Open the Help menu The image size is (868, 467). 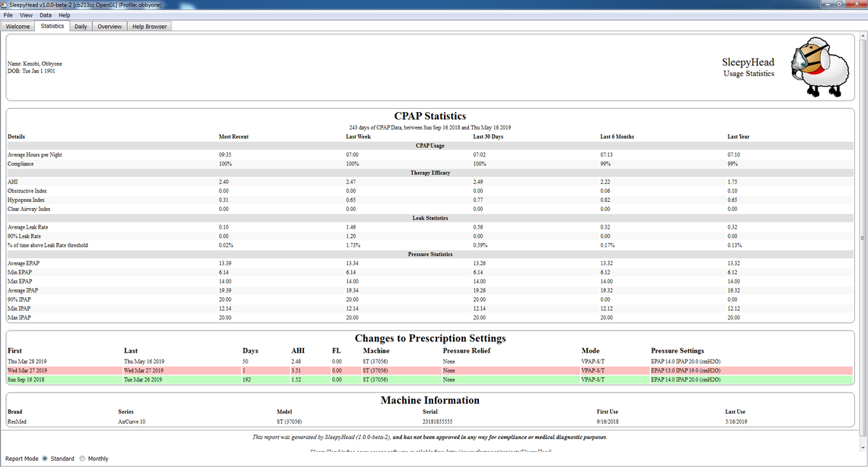[x=65, y=15]
